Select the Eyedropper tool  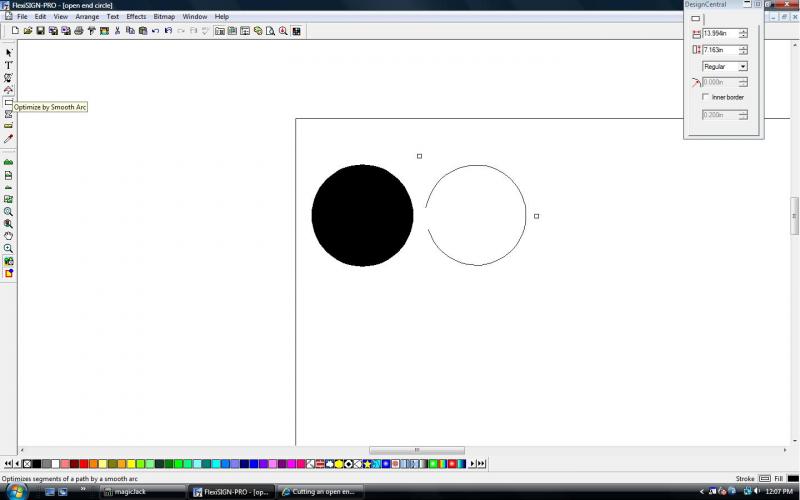click(x=8, y=138)
